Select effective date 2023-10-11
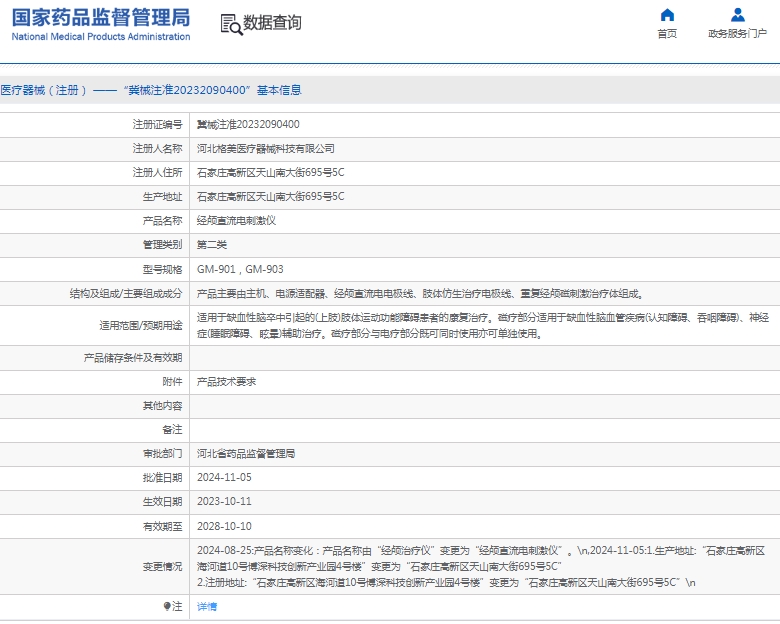The image size is (780, 624). (224, 502)
